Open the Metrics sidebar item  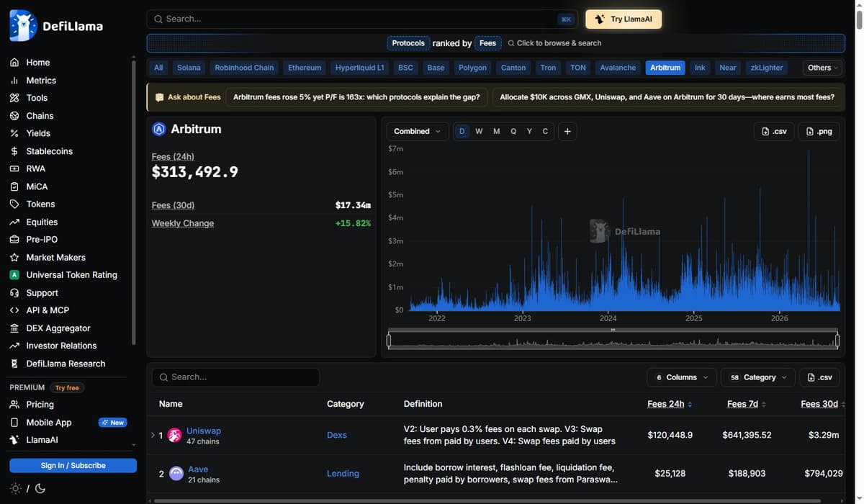click(x=41, y=81)
